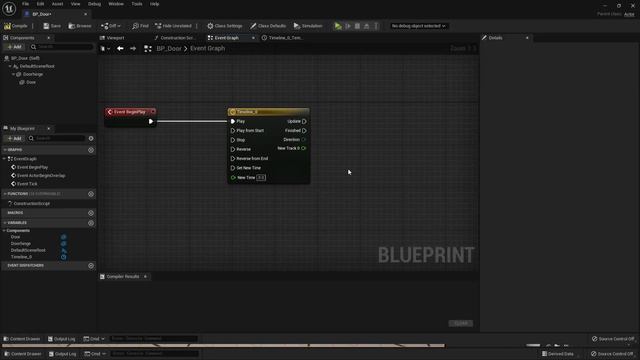Select the Door component in Components tree
The width and height of the screenshot is (640, 360).
pyautogui.click(x=31, y=82)
